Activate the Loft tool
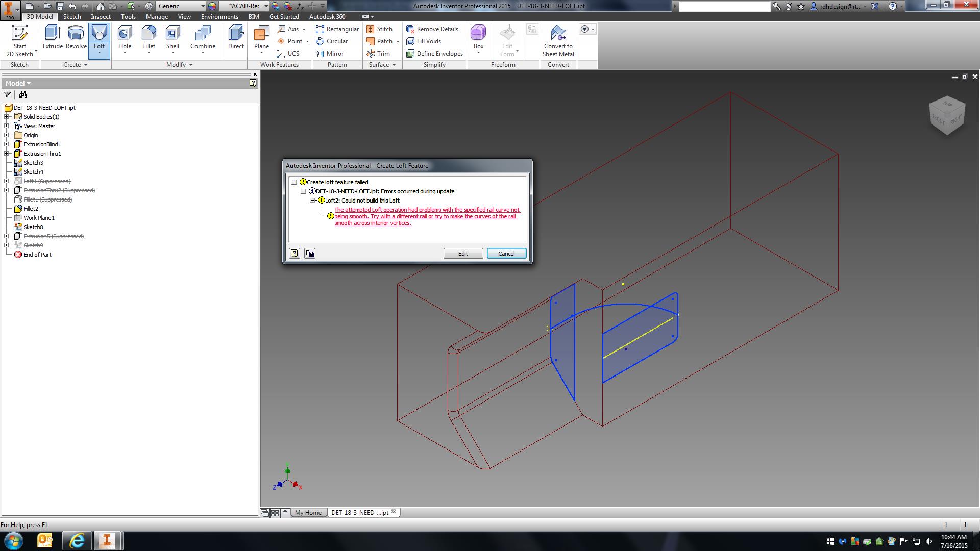This screenshot has width=980, height=551. point(99,37)
